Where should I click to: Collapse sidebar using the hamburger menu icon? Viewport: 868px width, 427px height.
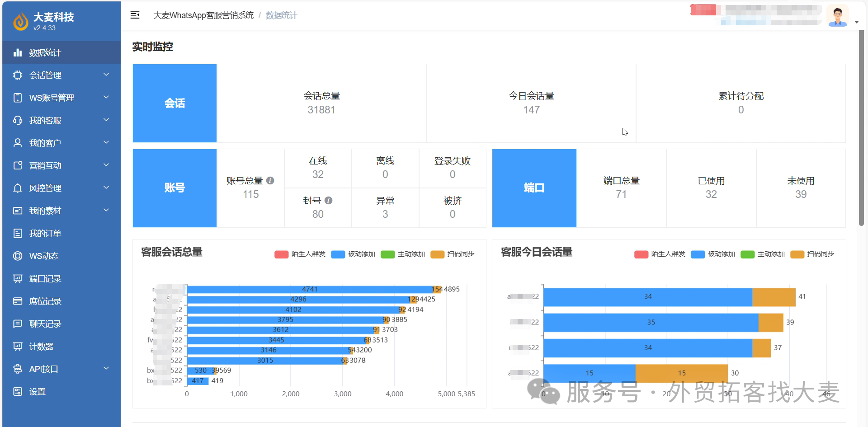(135, 15)
